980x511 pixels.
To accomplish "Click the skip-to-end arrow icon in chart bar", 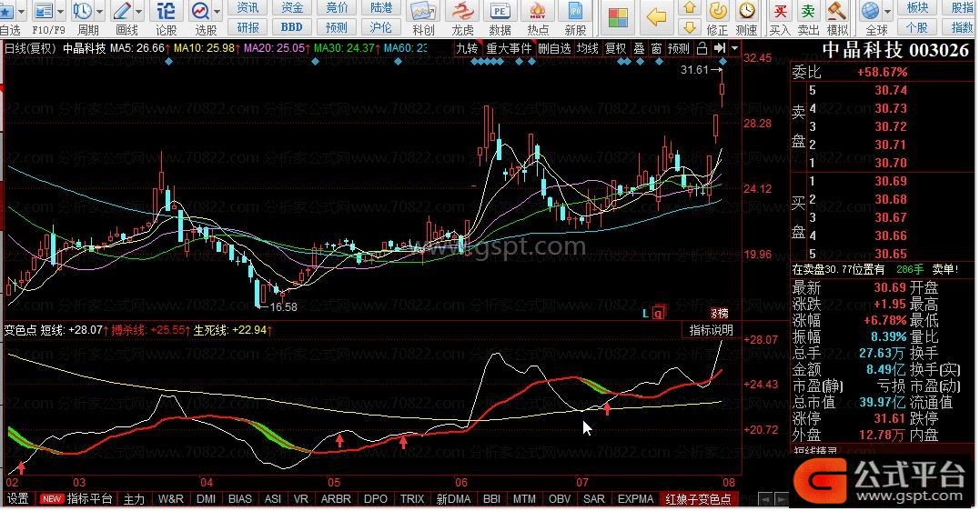I will [x=720, y=48].
